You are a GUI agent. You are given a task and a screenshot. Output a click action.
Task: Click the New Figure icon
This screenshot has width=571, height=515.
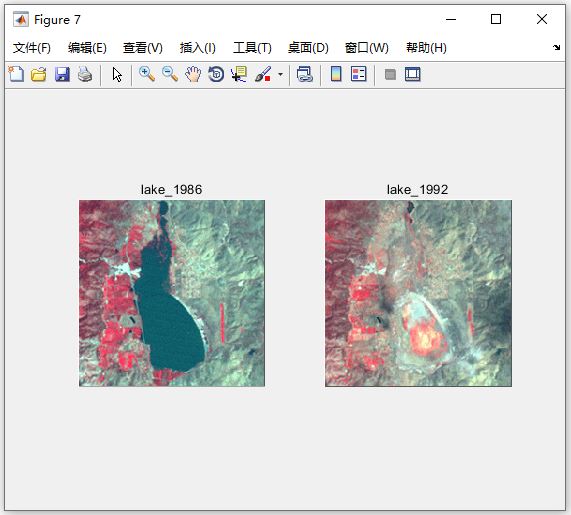(x=16, y=74)
